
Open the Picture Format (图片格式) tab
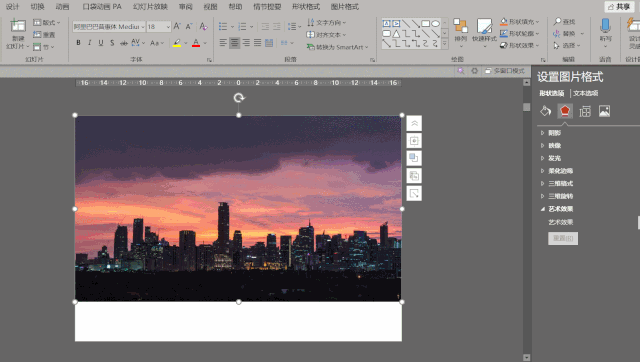344,7
